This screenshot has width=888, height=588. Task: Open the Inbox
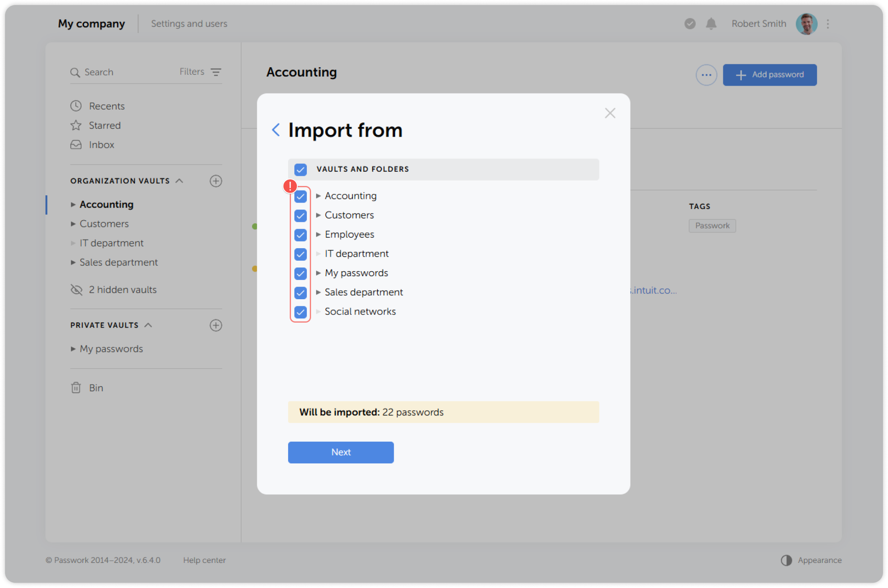[x=101, y=145]
